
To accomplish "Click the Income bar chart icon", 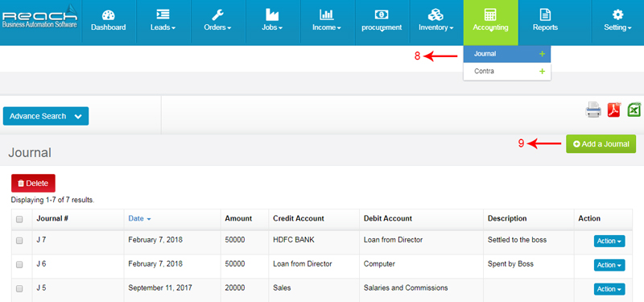I will [327, 15].
